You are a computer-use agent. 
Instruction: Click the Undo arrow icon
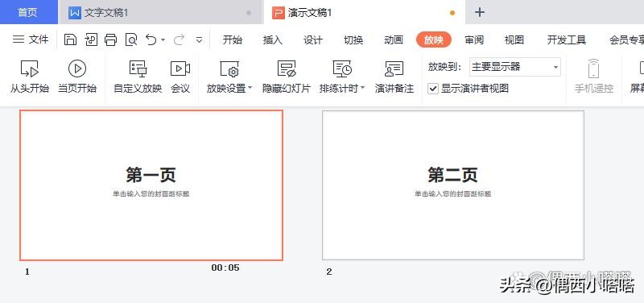point(151,39)
